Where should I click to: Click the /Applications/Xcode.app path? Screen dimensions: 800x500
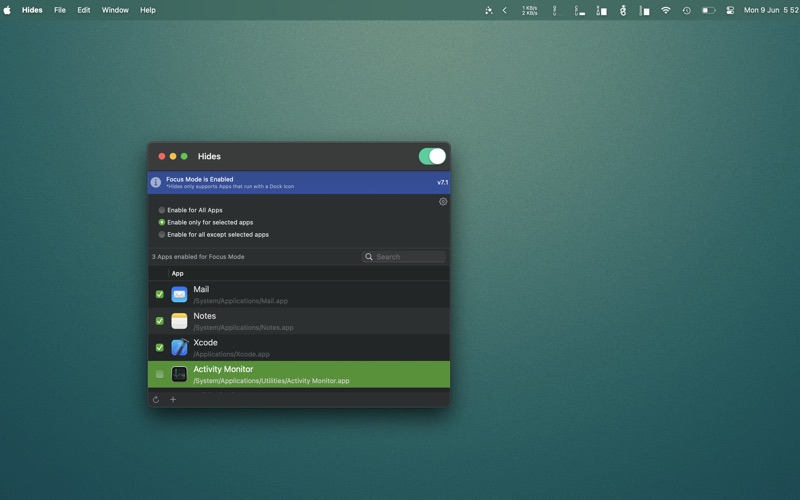[232, 354]
